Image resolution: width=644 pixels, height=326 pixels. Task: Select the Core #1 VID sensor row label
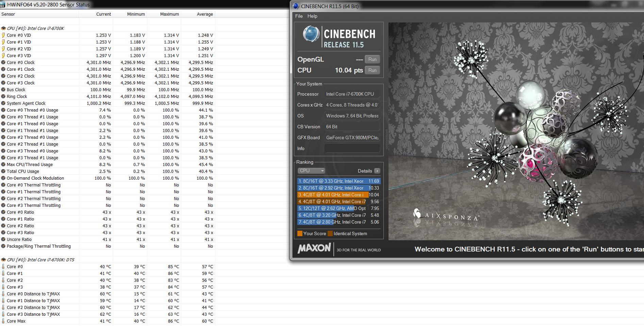[x=19, y=42]
